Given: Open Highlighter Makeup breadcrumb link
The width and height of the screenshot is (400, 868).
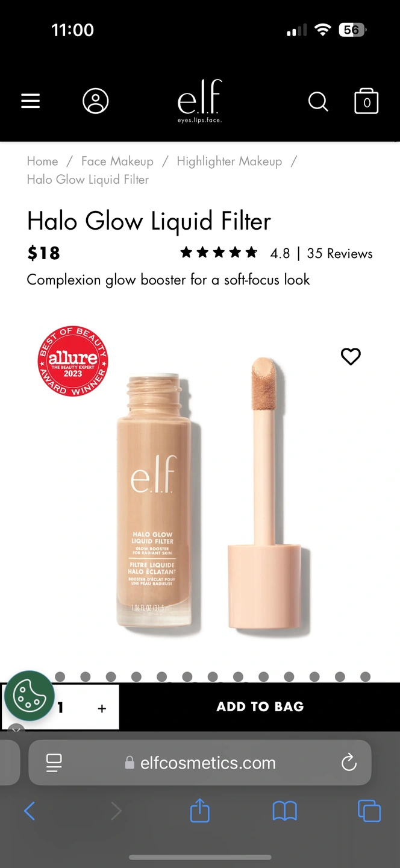Looking at the screenshot, I should coord(230,162).
